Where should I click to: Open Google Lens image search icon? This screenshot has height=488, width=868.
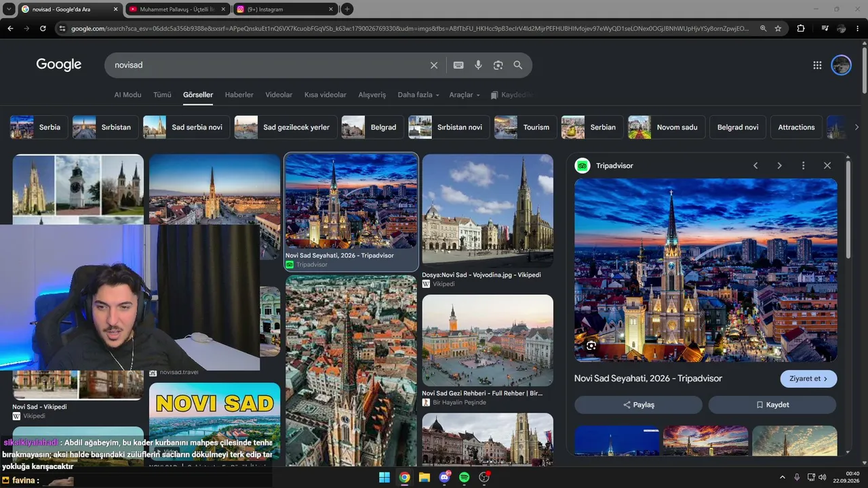tap(498, 65)
